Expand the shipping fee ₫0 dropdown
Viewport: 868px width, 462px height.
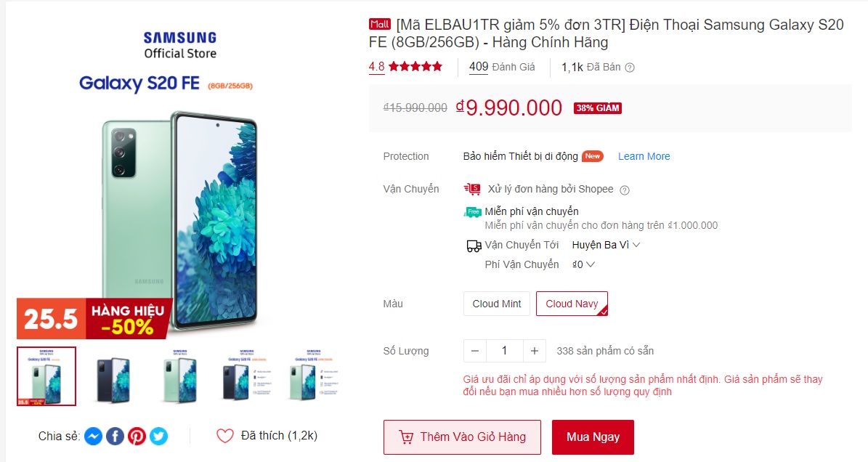point(583,264)
